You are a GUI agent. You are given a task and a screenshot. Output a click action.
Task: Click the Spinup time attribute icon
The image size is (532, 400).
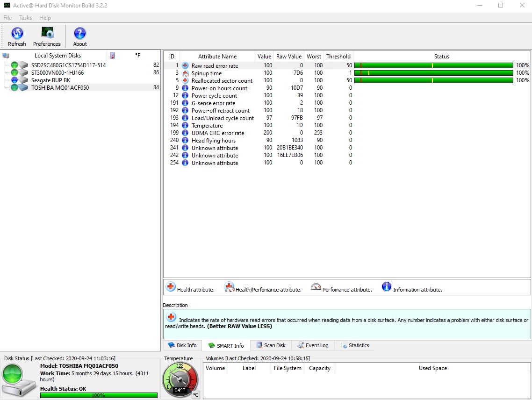(185, 73)
